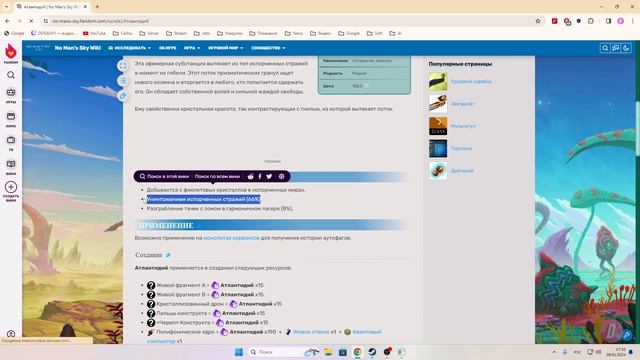This screenshot has height=360, width=640.
Task: Search across all wikis (Поиск по всем вики)
Action: 217,176
